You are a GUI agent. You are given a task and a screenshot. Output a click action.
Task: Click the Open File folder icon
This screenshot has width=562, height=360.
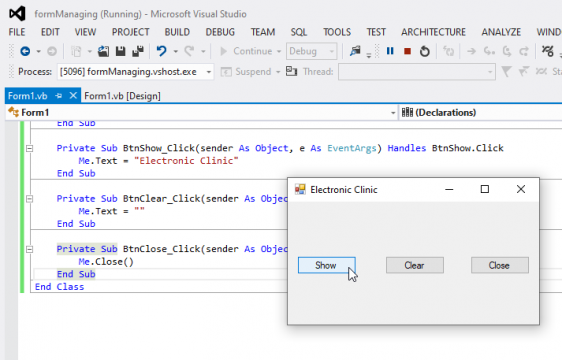pos(103,51)
